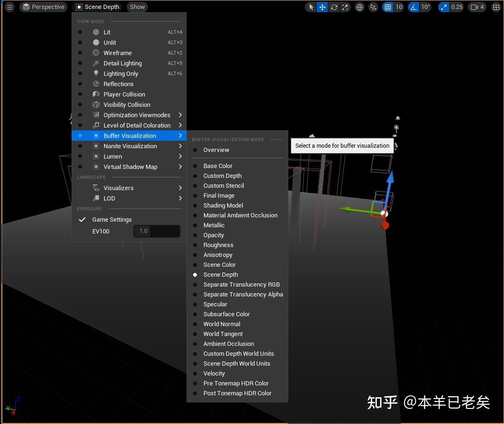Select the Scale tool in the toolbar

(345, 7)
